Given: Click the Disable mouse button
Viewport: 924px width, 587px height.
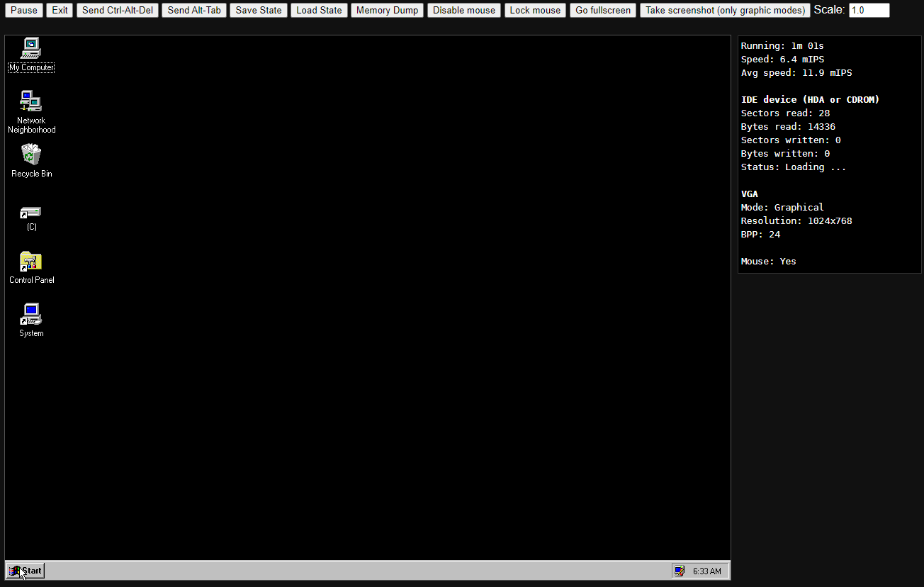Looking at the screenshot, I should tap(464, 11).
